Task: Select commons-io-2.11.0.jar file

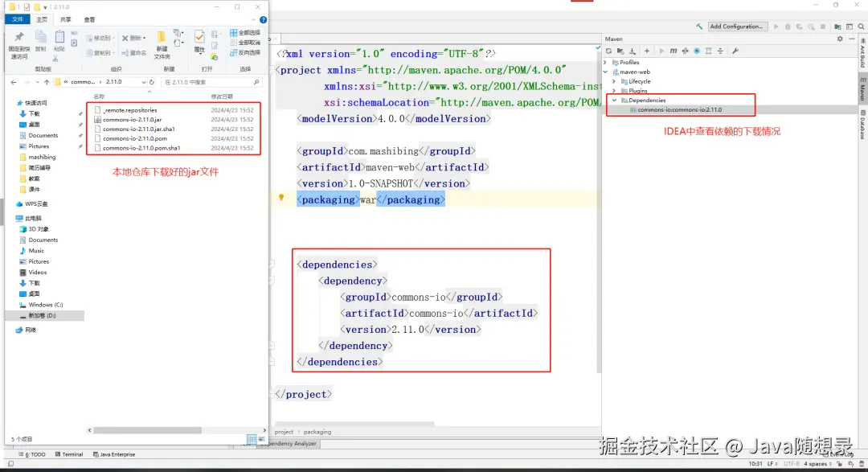Action: (x=132, y=120)
